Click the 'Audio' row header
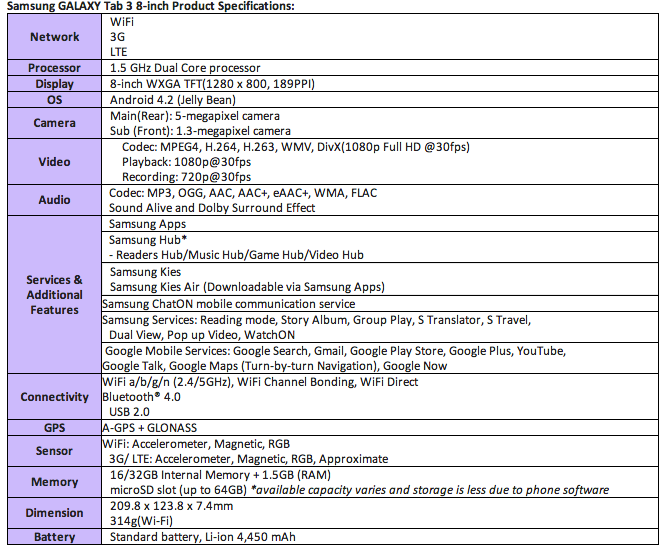This screenshot has width=661, height=546. tap(54, 200)
